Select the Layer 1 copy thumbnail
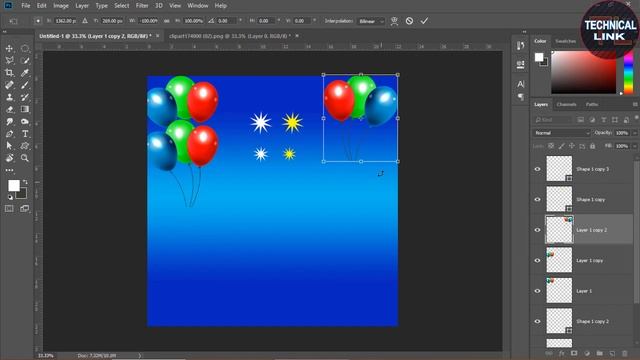This screenshot has height=360, width=640. 559,260
